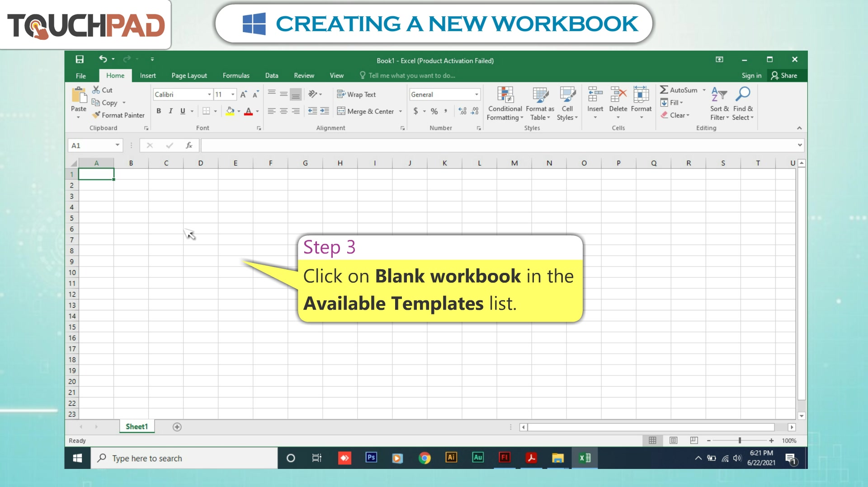The width and height of the screenshot is (868, 487).
Task: Open the General number format dropdown
Action: (476, 94)
